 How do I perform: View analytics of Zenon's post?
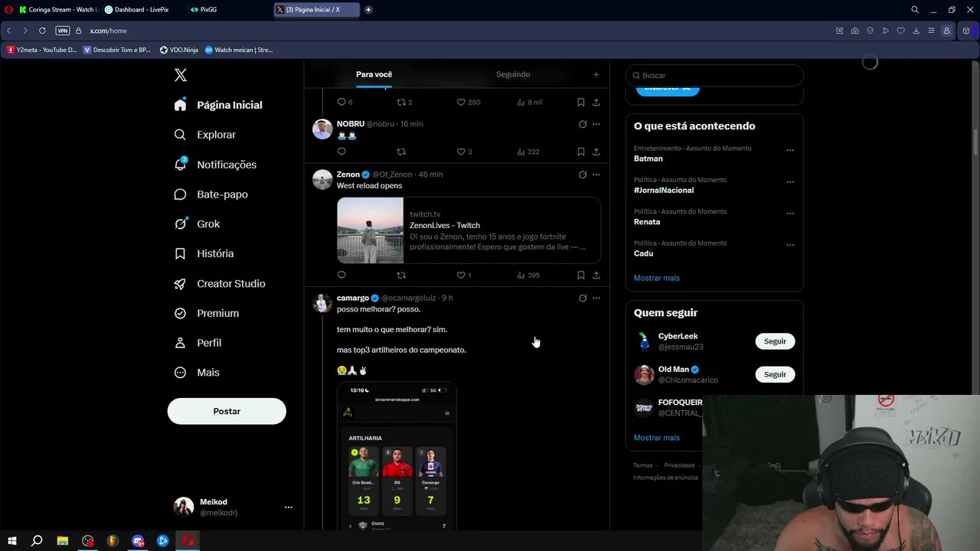[x=528, y=275]
